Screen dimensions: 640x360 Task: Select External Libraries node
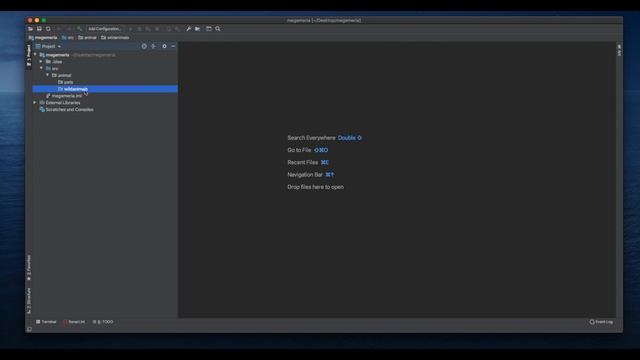[x=60, y=102]
